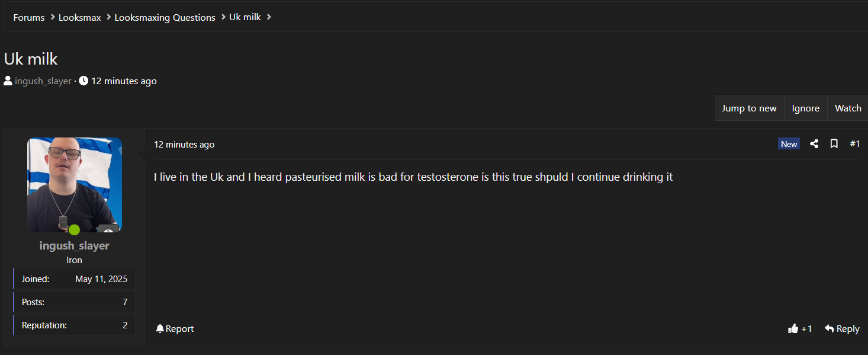Click the Reputation stat row
Viewport: 868px width, 355px height.
tap(75, 325)
